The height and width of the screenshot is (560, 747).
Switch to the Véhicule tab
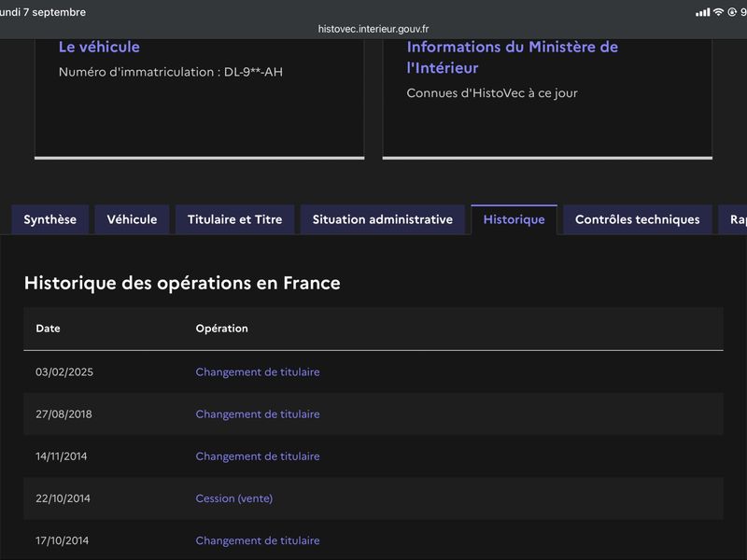click(132, 219)
